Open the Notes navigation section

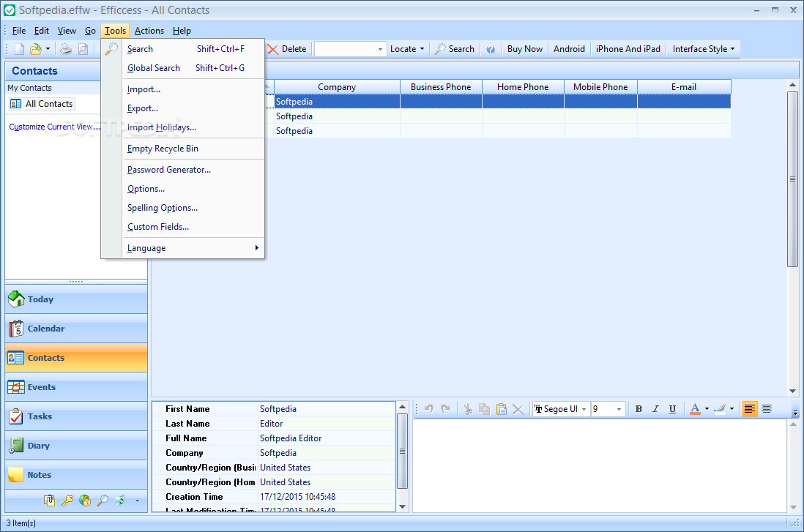[76, 475]
